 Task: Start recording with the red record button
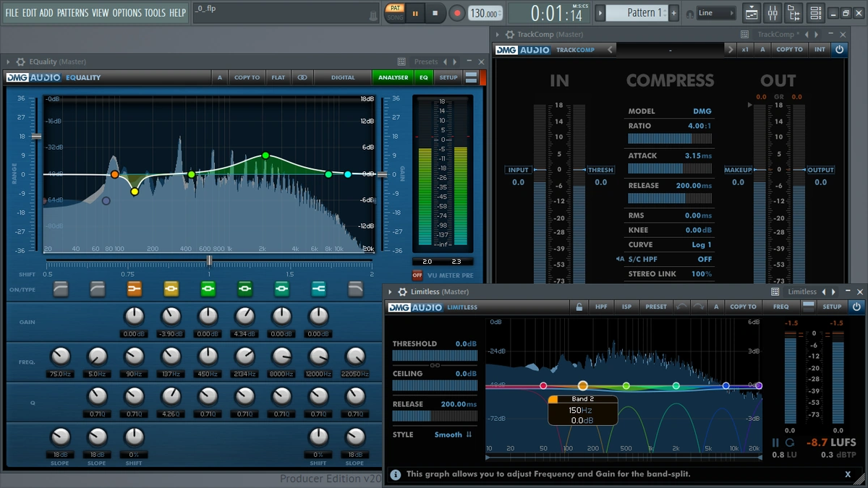click(456, 13)
